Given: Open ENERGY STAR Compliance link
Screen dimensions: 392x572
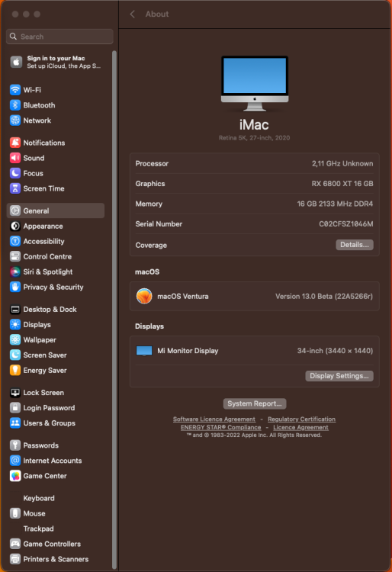Looking at the screenshot, I should pos(220,427).
